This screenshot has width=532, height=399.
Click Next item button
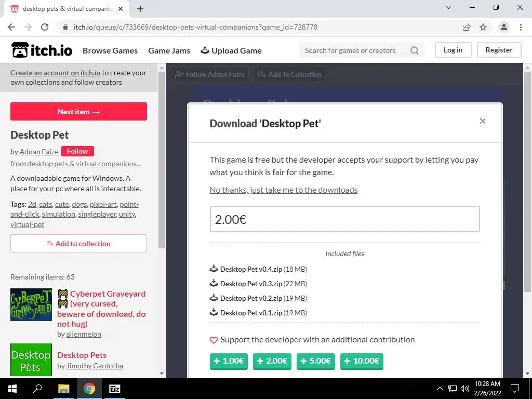pos(79,112)
